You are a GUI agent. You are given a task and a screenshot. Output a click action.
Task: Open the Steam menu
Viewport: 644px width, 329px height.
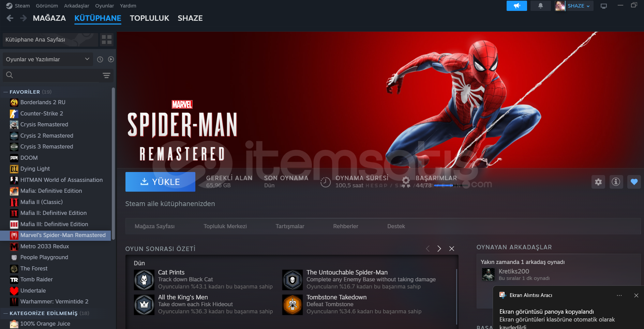click(22, 6)
